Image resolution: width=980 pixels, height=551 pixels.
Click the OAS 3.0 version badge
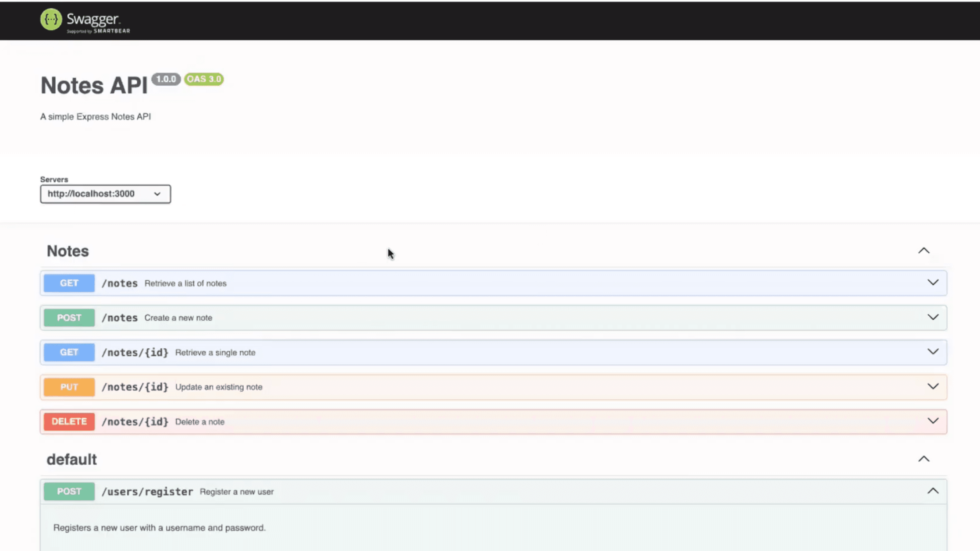click(204, 79)
